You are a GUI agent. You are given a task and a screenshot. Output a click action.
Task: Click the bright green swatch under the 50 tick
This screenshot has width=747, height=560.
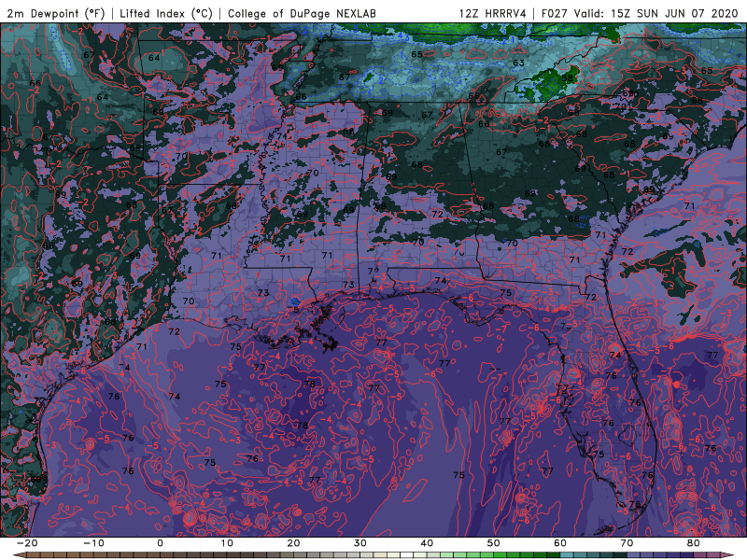click(x=500, y=554)
